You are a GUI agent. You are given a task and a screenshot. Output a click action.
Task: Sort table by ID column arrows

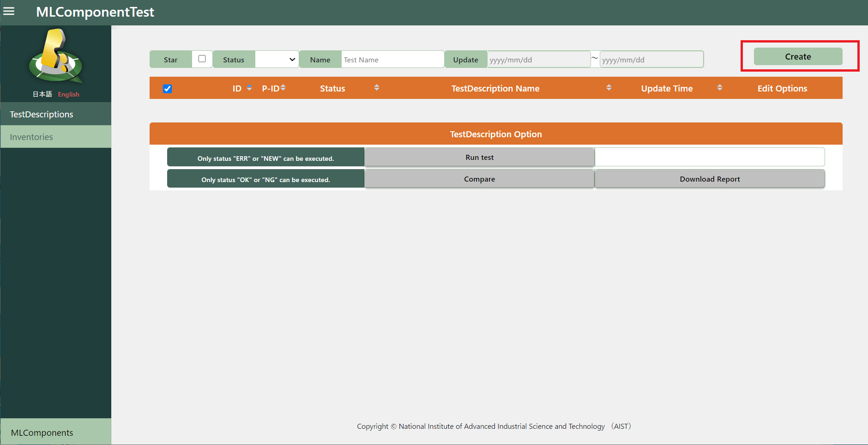(x=249, y=88)
